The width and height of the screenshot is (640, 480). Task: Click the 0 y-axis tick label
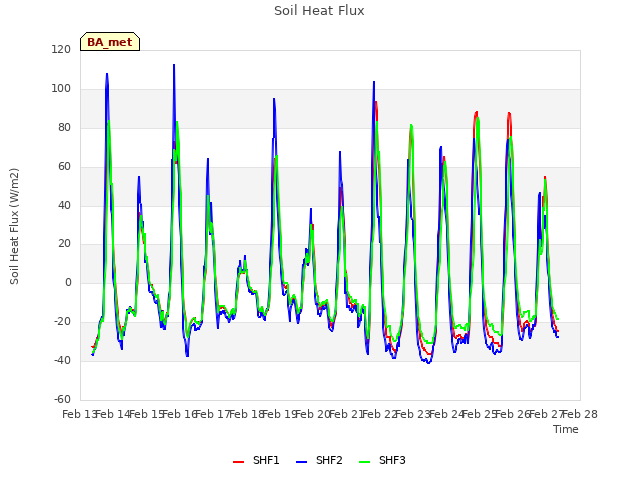(68, 282)
